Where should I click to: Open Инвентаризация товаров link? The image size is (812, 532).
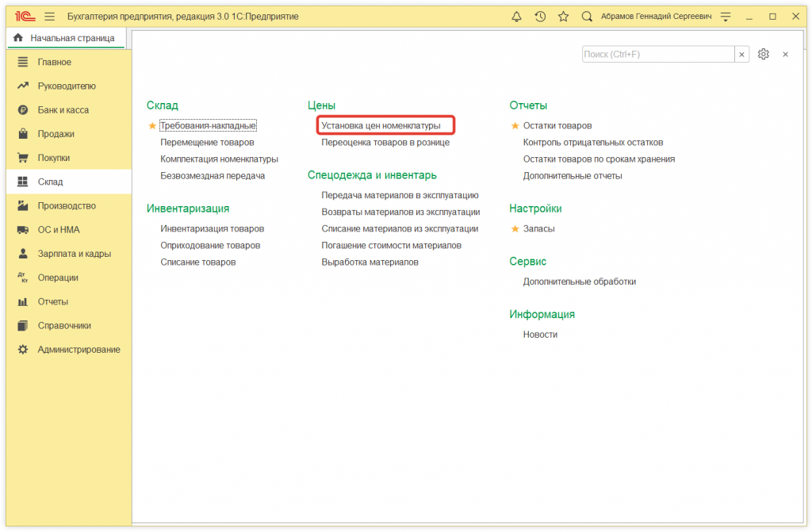pyautogui.click(x=212, y=228)
